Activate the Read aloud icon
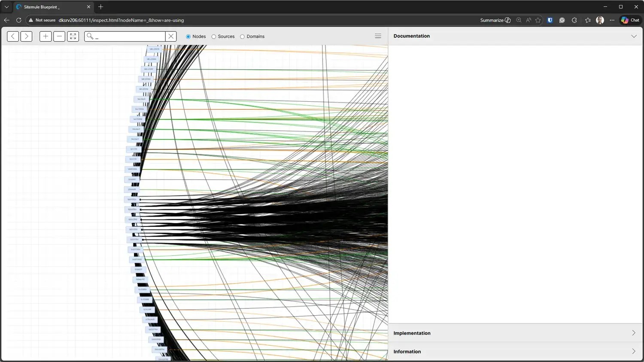 click(x=529, y=20)
